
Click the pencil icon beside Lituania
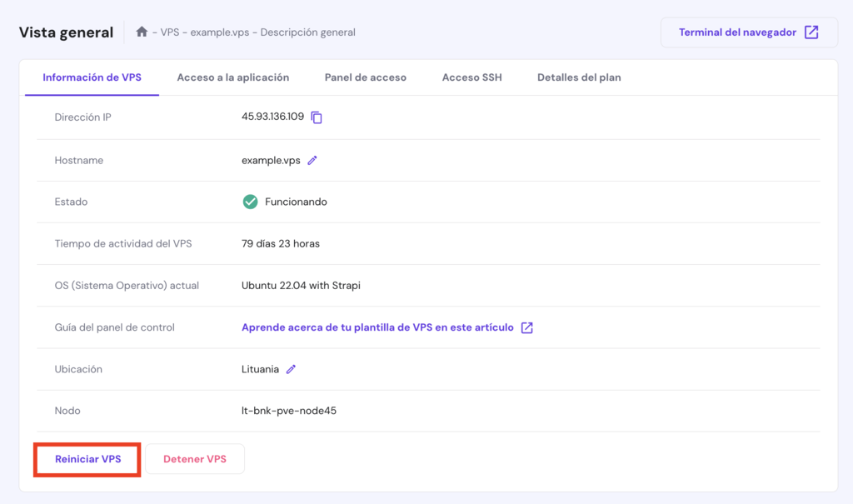point(289,369)
